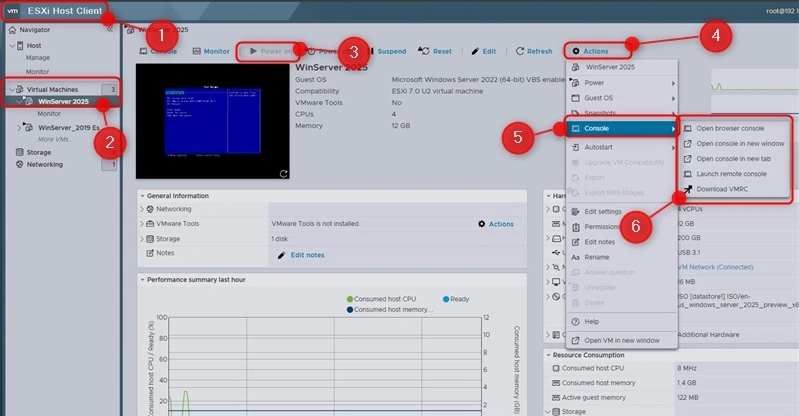Expand the Storage row in General Information

coord(142,239)
